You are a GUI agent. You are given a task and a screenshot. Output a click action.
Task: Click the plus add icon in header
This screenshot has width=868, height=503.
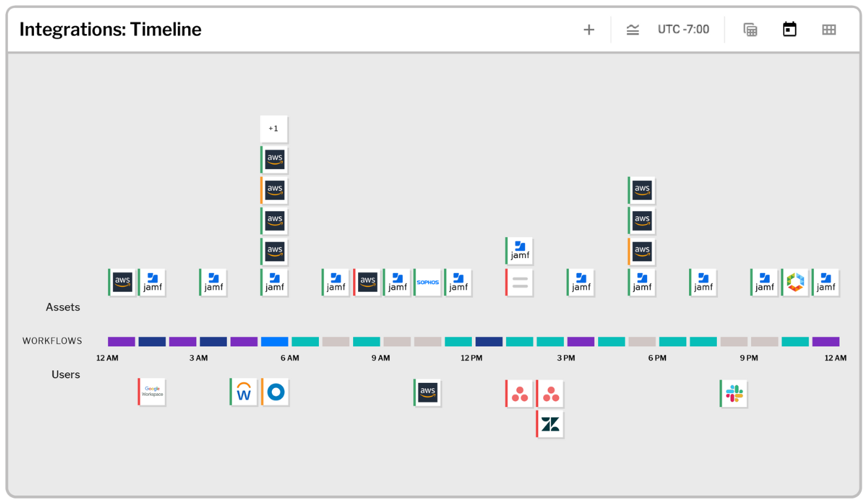[x=589, y=30]
